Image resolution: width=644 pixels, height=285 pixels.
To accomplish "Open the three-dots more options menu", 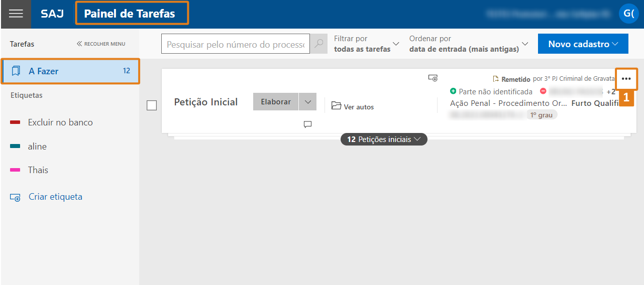I will click(x=626, y=79).
